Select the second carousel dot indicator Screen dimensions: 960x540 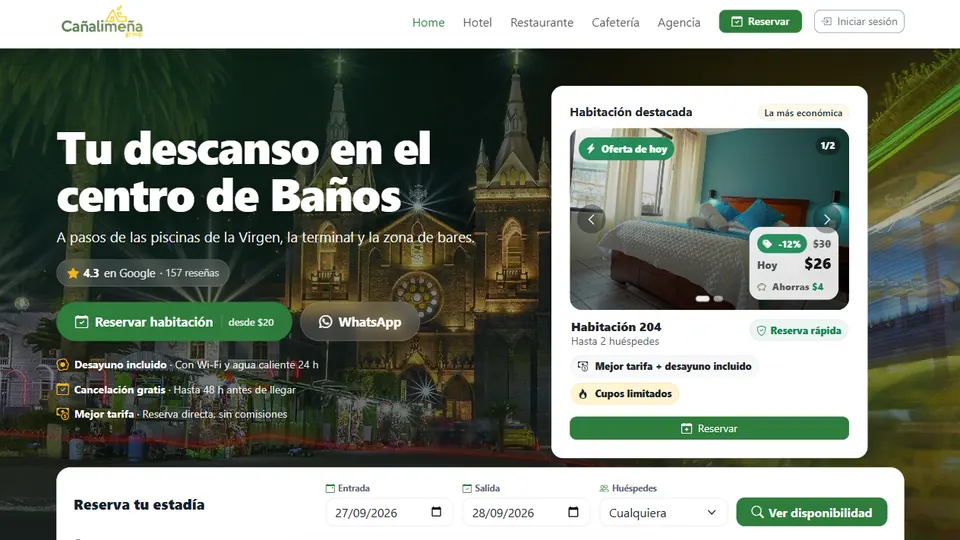tap(718, 299)
